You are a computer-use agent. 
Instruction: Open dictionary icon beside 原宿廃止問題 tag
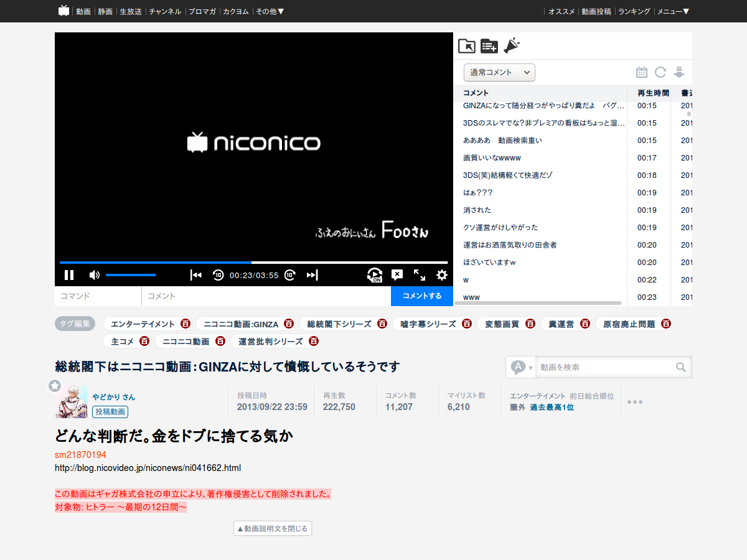tap(666, 324)
